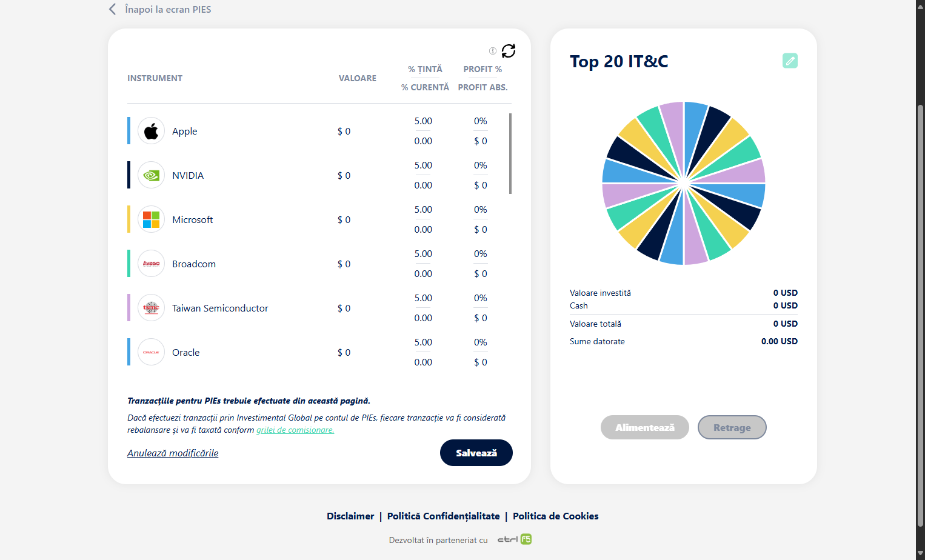Click Apple's $ 0 value cell

coord(344,132)
